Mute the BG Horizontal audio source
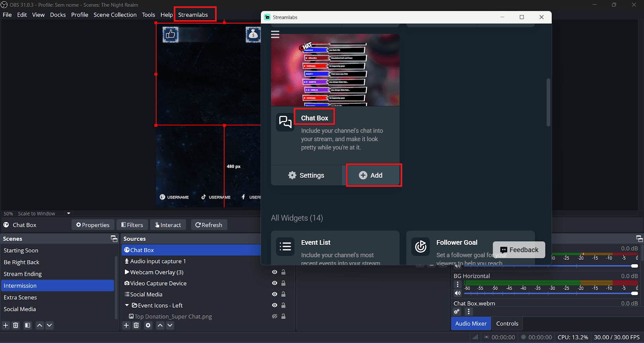Screen dimensions: 644x343 (x=458, y=293)
